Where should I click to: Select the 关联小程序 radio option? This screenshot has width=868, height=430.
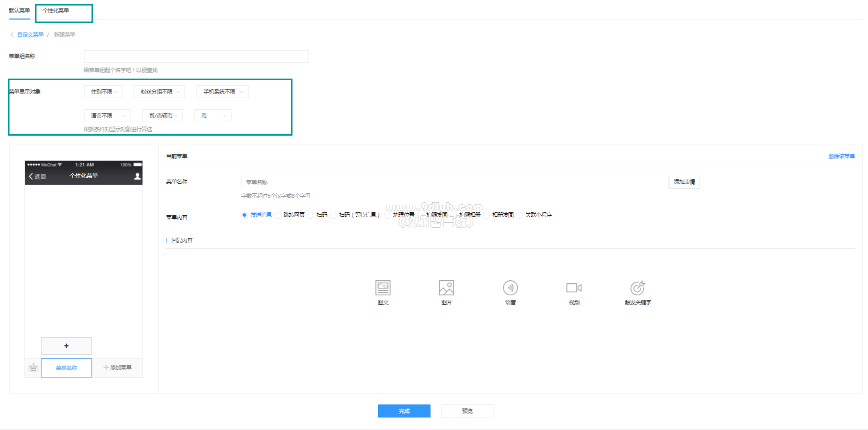coord(520,215)
